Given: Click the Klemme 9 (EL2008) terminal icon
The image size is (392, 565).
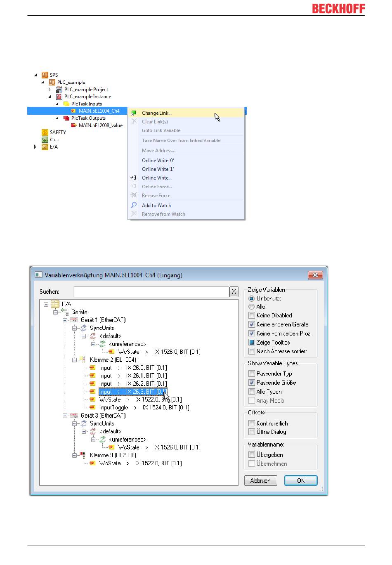Looking at the screenshot, I should pyautogui.click(x=83, y=455).
